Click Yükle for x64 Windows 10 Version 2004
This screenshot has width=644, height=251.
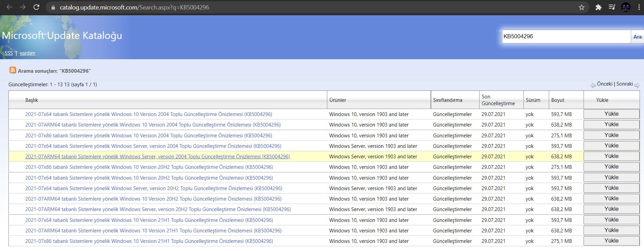click(611, 114)
